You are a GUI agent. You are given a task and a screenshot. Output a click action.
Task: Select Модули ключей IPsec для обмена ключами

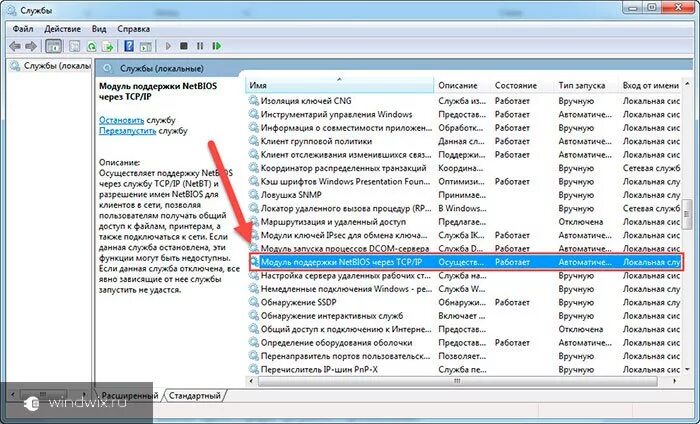point(344,235)
